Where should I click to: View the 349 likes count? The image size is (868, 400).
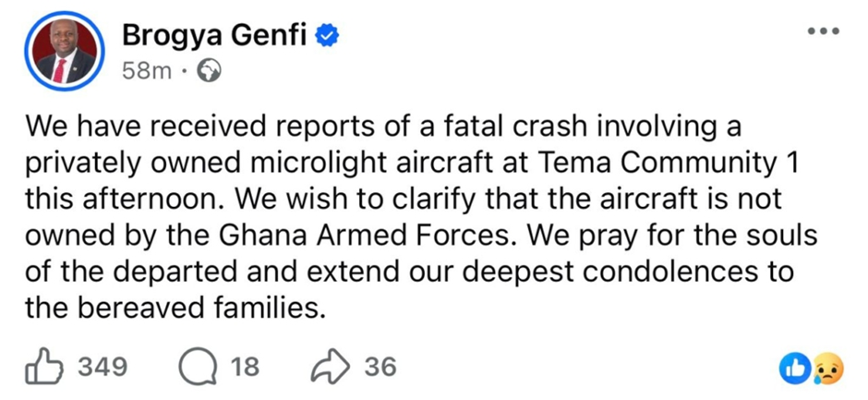click(102, 368)
